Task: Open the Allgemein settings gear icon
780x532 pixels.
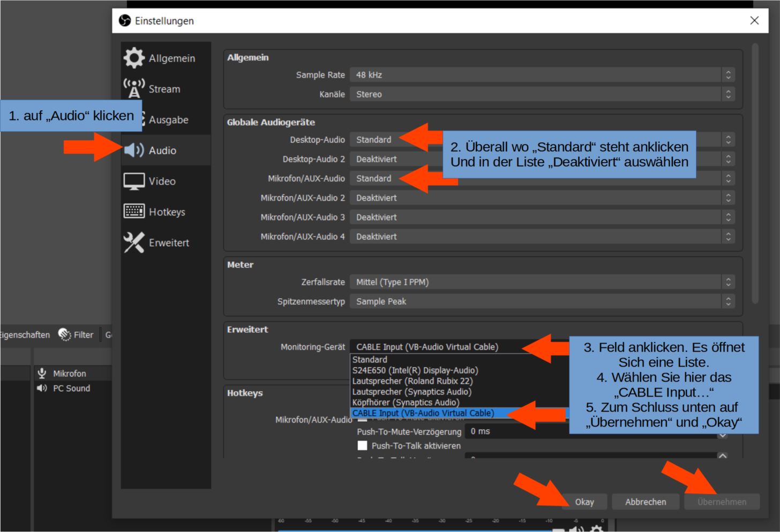Action: point(134,58)
